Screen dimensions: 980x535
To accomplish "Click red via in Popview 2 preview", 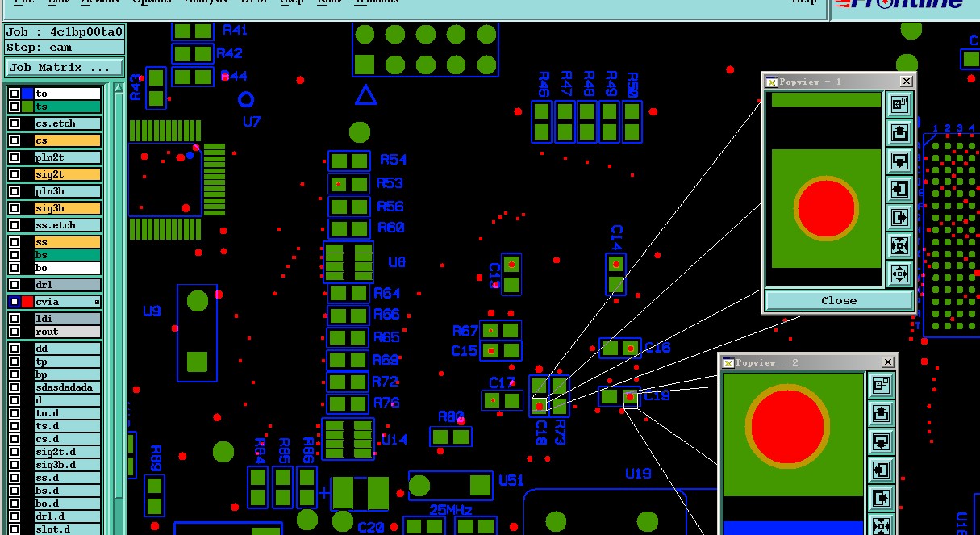I will point(787,425).
